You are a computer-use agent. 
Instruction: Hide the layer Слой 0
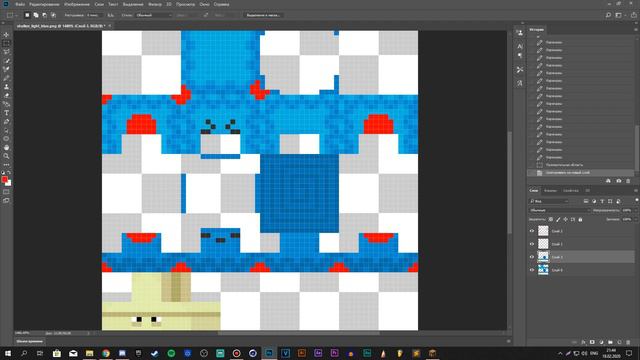532,270
